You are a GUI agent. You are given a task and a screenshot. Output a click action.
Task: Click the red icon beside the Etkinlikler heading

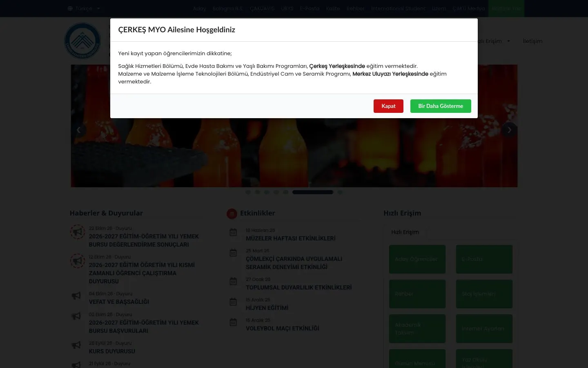tap(232, 213)
